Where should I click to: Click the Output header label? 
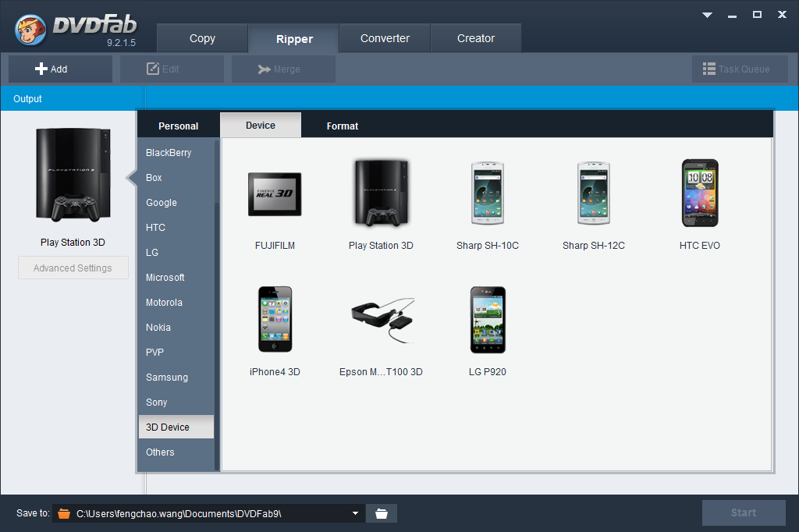(x=27, y=99)
